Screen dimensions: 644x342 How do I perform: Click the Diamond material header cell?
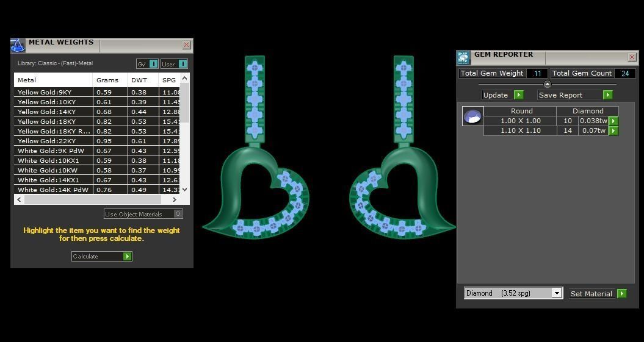[588, 111]
